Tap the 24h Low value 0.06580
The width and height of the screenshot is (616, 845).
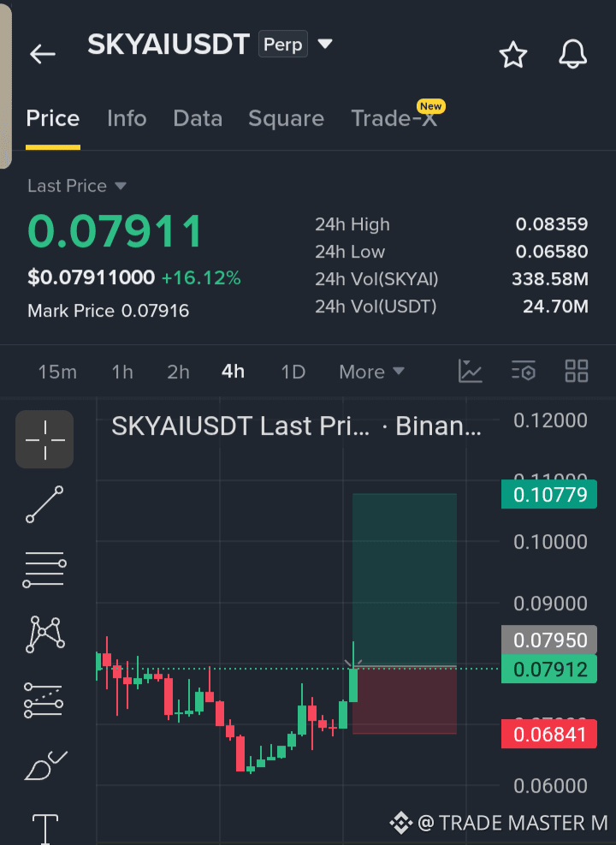pos(551,252)
